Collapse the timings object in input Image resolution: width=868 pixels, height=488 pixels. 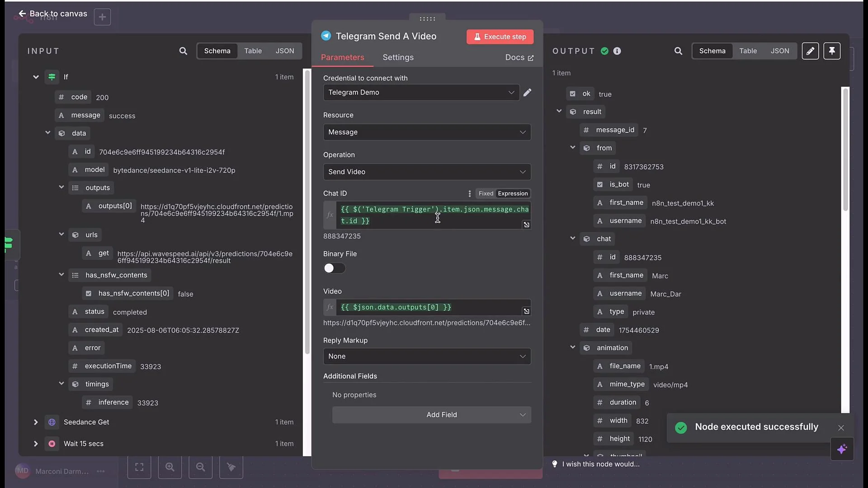[61, 384]
